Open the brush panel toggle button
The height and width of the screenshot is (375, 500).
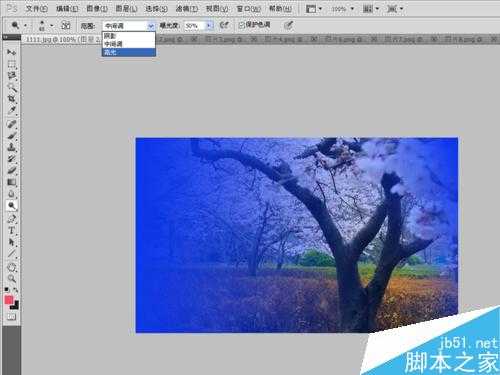(x=66, y=25)
